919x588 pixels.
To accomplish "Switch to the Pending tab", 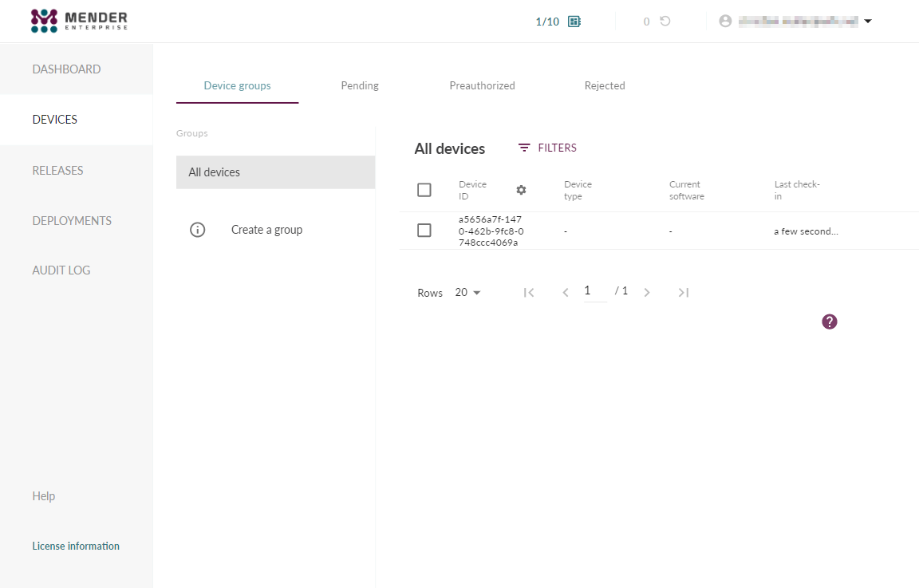I will 360,85.
